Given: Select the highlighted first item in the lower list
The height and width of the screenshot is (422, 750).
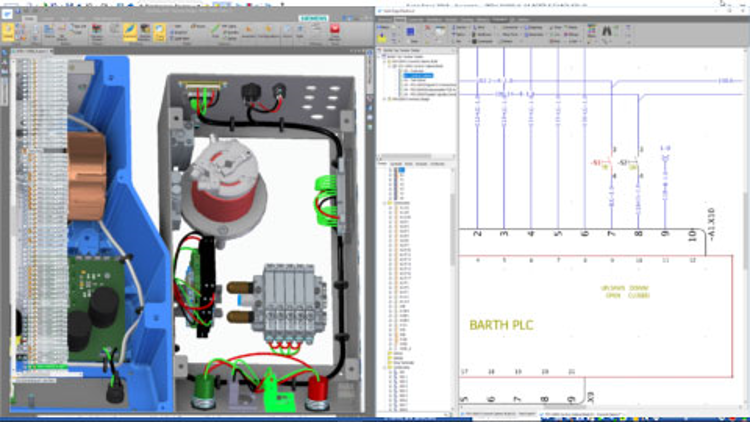Looking at the screenshot, I should (x=401, y=170).
